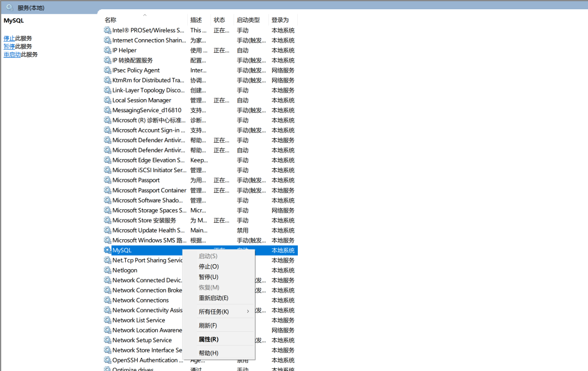Select the Microsoft Update Health service row

148,230
